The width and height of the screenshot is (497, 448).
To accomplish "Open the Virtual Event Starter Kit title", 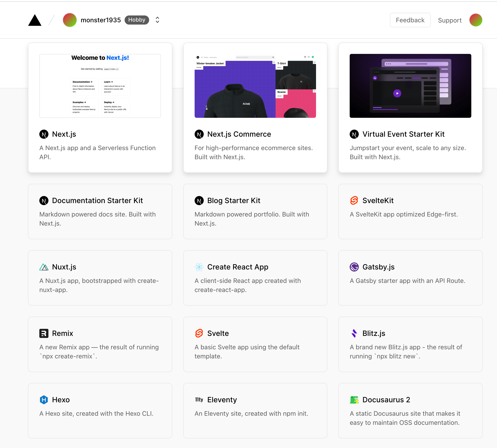I will [404, 134].
